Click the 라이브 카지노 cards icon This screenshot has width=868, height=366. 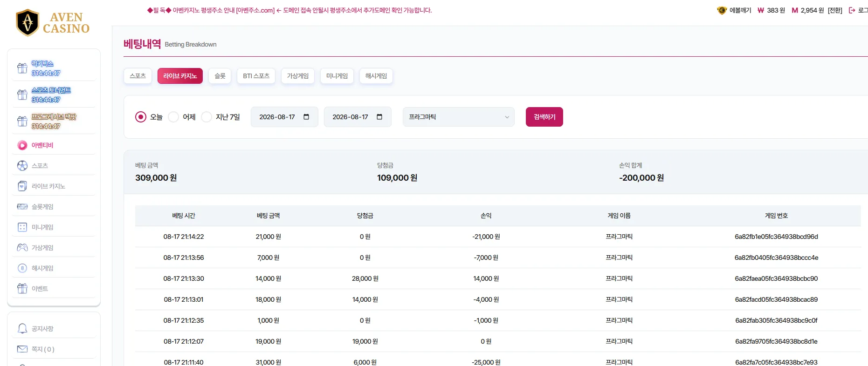pyautogui.click(x=22, y=186)
